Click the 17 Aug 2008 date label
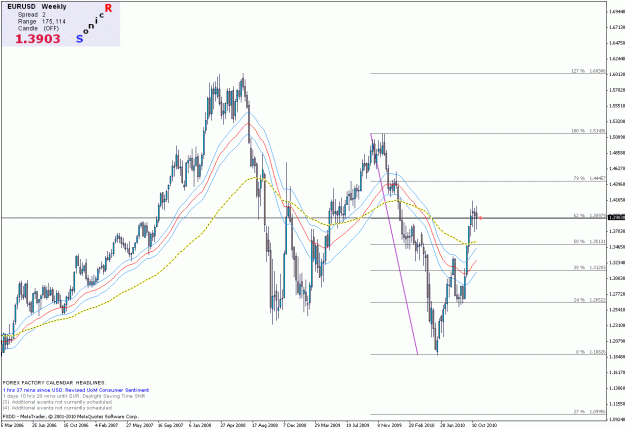 point(265,425)
